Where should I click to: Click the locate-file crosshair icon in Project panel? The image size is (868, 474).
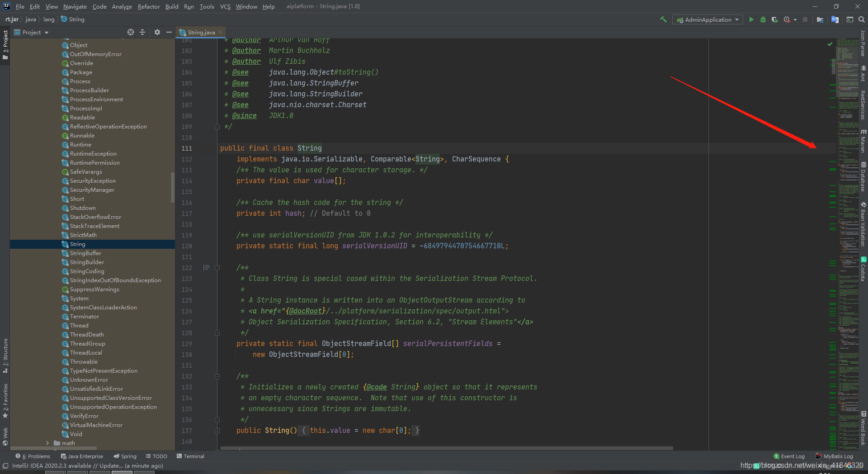tap(131, 32)
